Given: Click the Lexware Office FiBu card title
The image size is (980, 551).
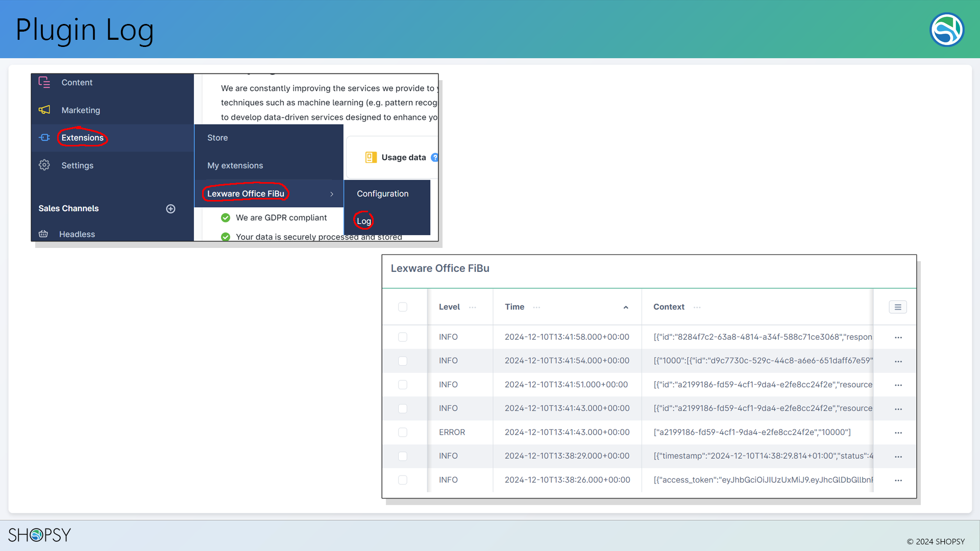Looking at the screenshot, I should point(440,268).
